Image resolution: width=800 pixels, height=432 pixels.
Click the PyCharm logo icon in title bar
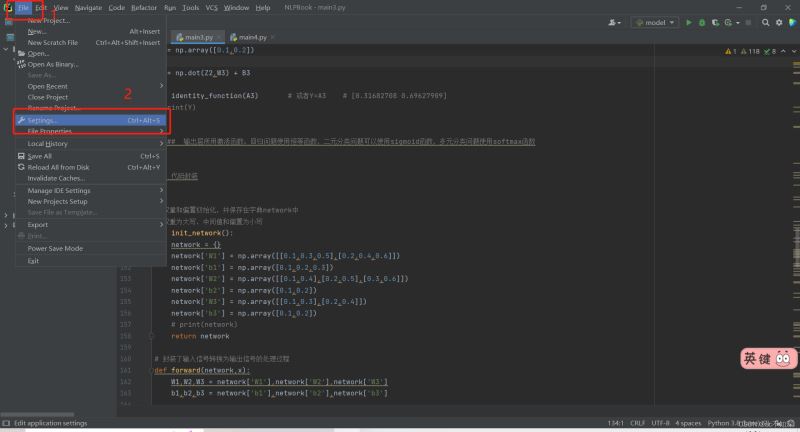7,7
